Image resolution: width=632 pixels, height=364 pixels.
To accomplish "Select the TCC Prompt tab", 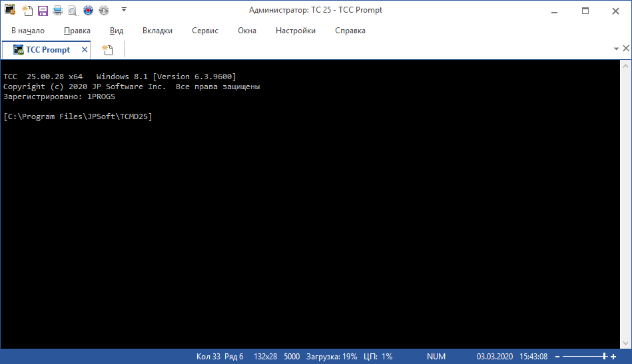I will [47, 50].
